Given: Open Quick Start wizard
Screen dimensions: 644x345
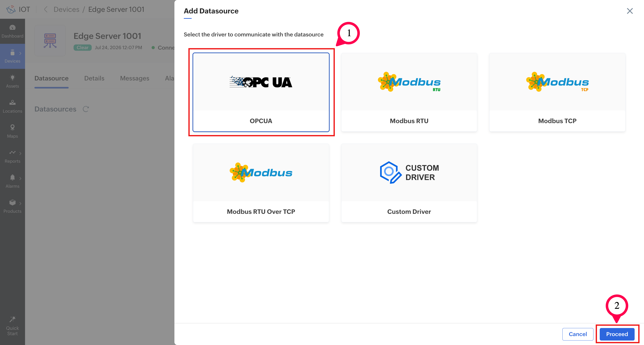Looking at the screenshot, I should pyautogui.click(x=13, y=326).
